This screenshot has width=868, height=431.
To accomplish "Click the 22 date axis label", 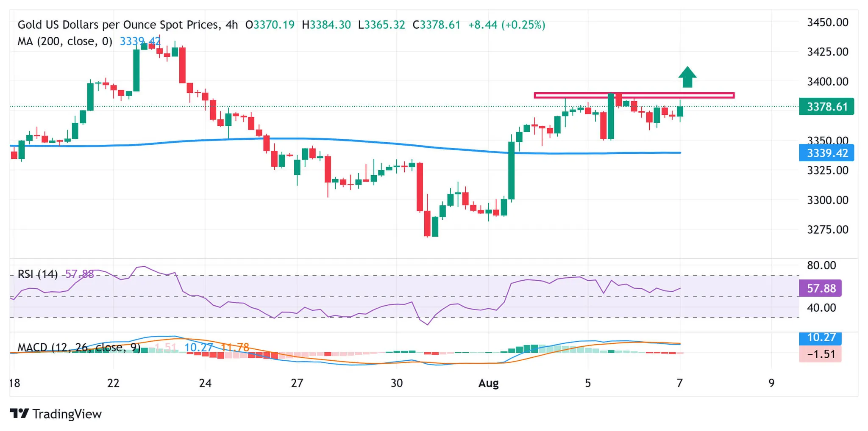I will [x=113, y=383].
